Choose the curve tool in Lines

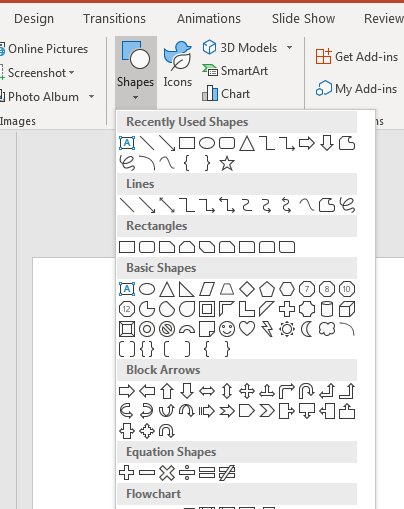click(x=307, y=205)
